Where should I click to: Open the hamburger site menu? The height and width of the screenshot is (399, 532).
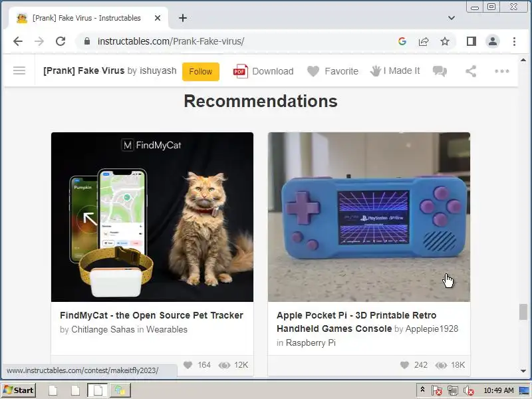[19, 70]
